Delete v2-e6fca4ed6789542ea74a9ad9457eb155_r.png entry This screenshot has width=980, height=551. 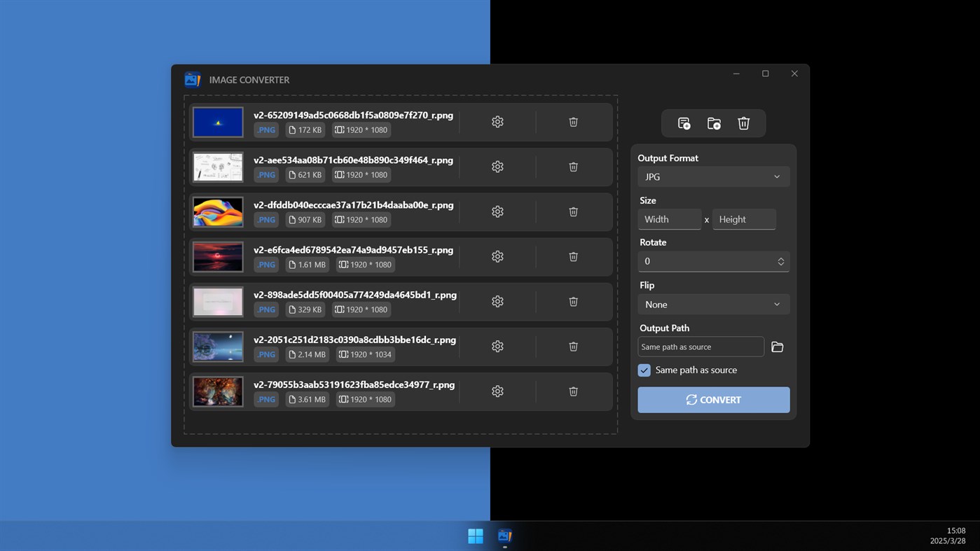click(x=573, y=256)
